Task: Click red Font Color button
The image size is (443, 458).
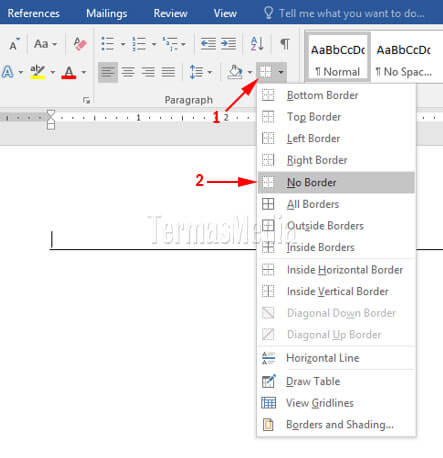Action: 69,72
